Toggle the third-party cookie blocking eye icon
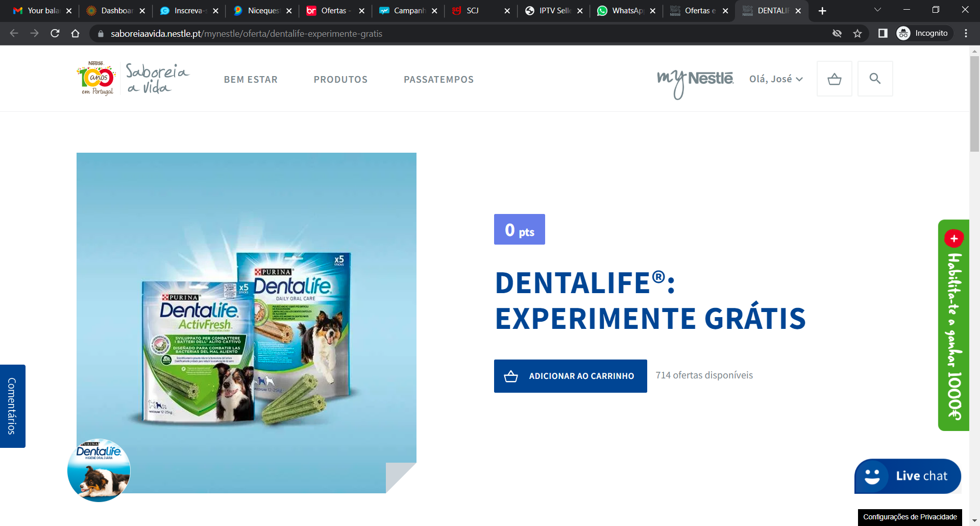This screenshot has width=980, height=526. tap(837, 34)
